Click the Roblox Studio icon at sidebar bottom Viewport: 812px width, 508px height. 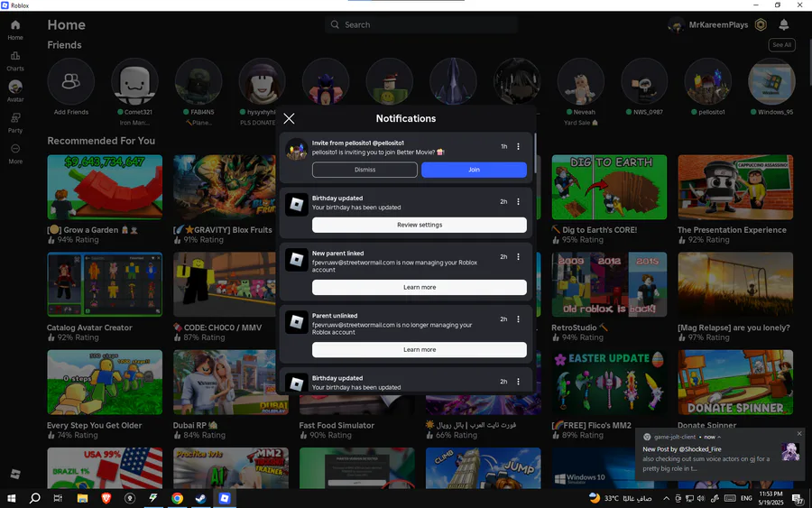pyautogui.click(x=15, y=474)
